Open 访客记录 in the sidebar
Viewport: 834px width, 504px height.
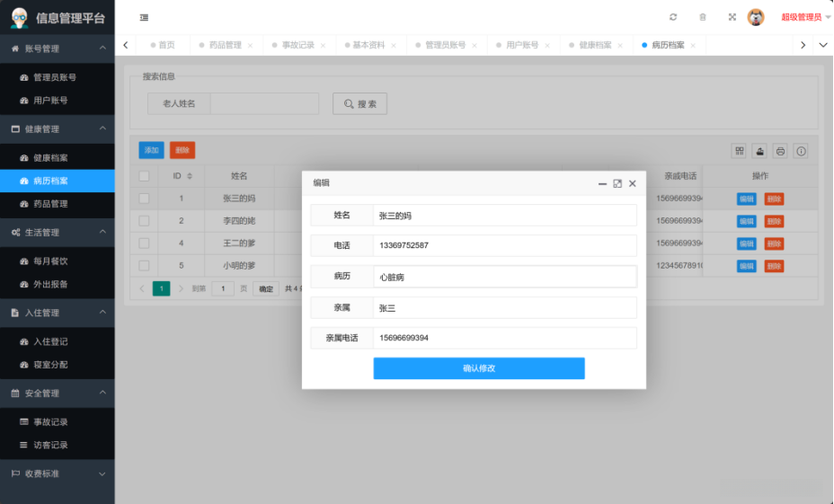(x=57, y=445)
